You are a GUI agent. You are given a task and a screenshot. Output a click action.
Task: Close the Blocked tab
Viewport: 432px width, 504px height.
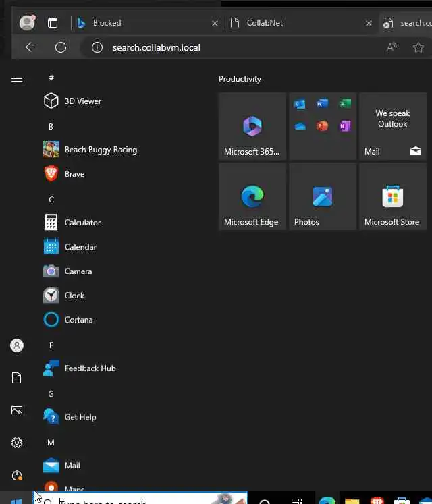(215, 23)
